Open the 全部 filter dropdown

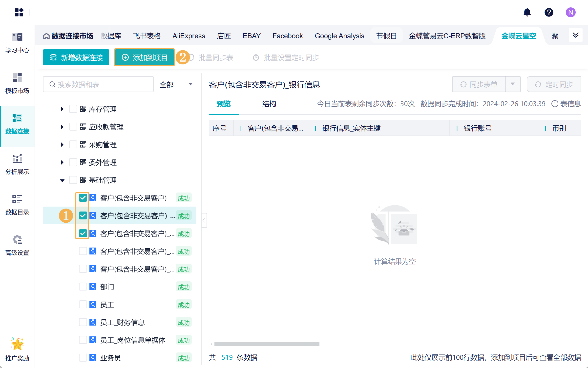(x=176, y=84)
